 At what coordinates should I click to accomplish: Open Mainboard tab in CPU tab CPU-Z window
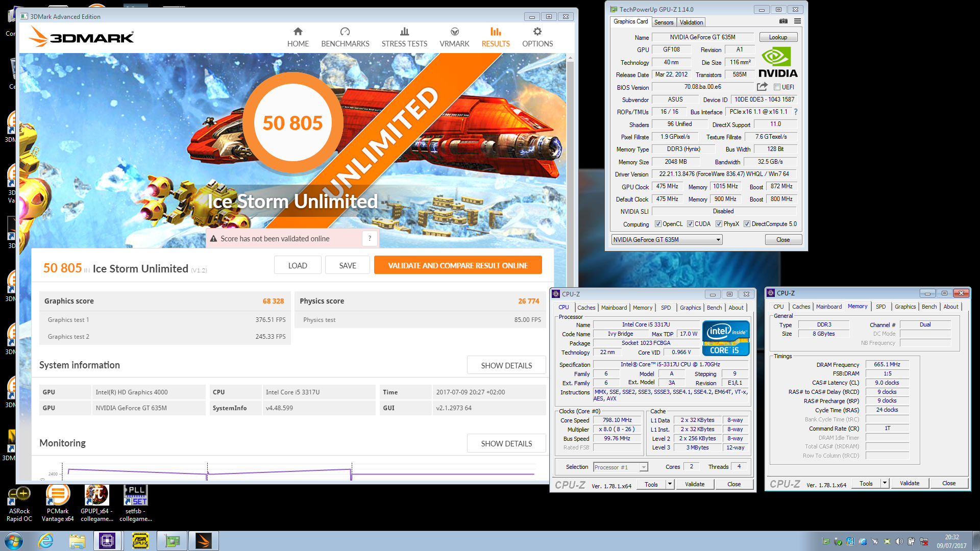coord(614,308)
